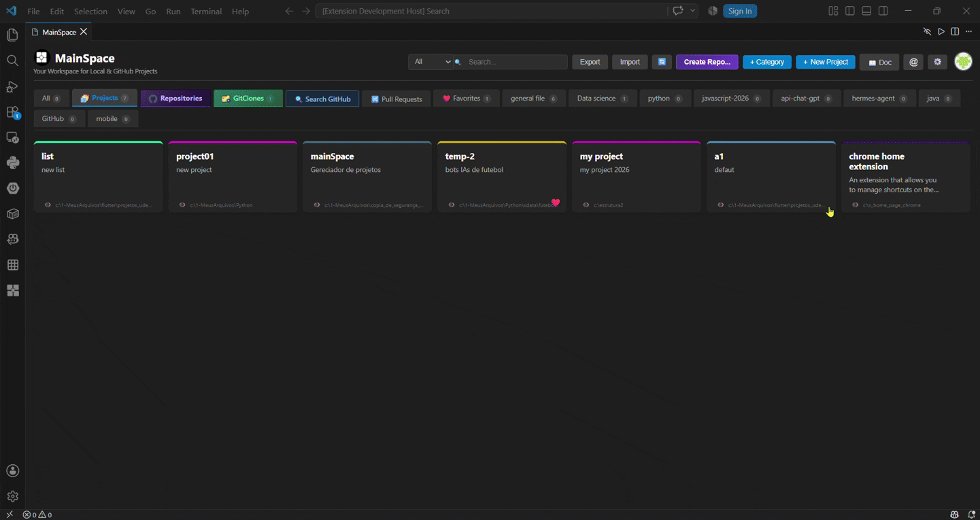Close the MainSpace editor tab
This screenshot has height=520, width=980.
[84, 32]
